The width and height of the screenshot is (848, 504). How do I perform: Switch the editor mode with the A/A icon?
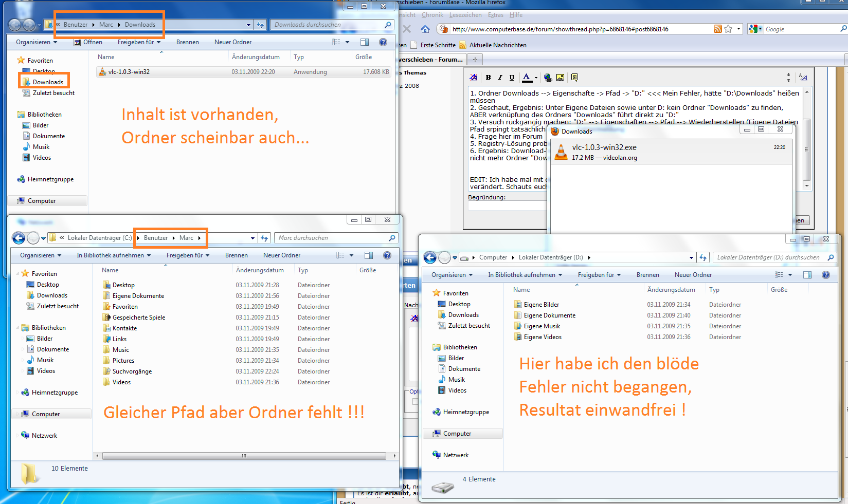(x=803, y=78)
